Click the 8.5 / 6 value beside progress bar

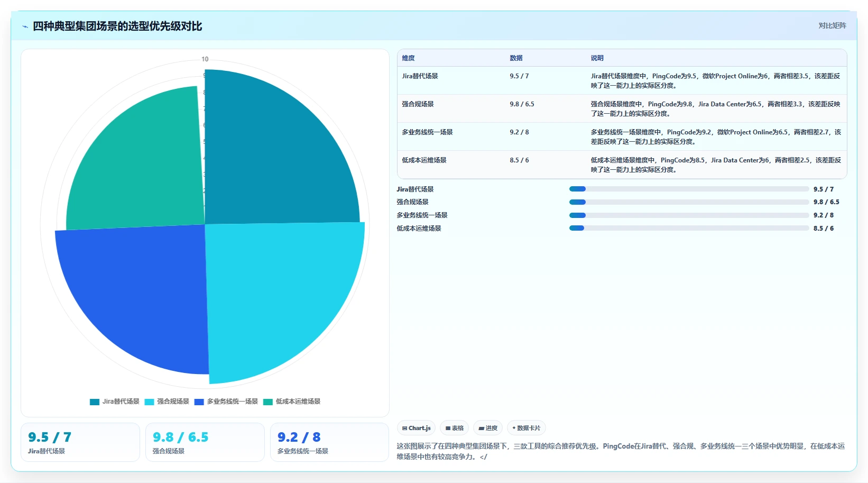coord(824,229)
